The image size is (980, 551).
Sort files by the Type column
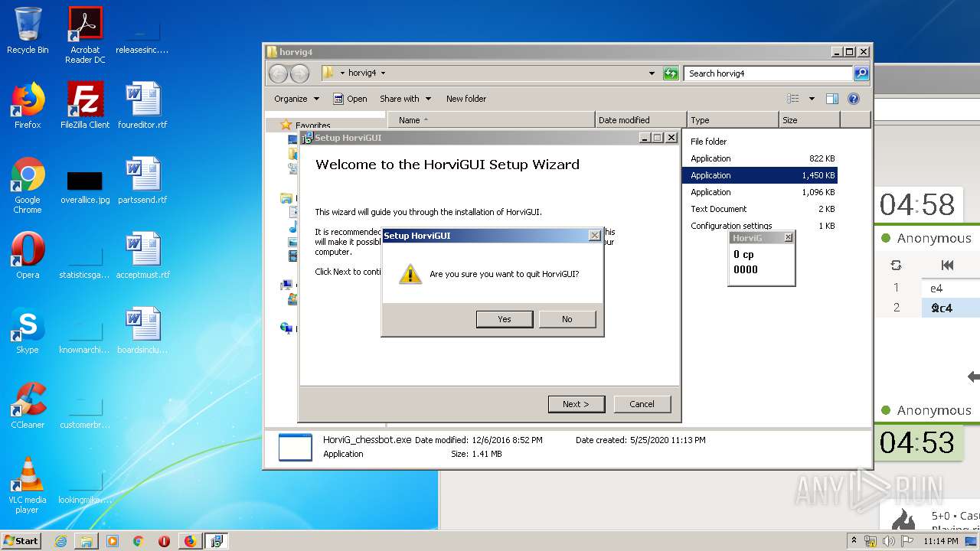(733, 120)
